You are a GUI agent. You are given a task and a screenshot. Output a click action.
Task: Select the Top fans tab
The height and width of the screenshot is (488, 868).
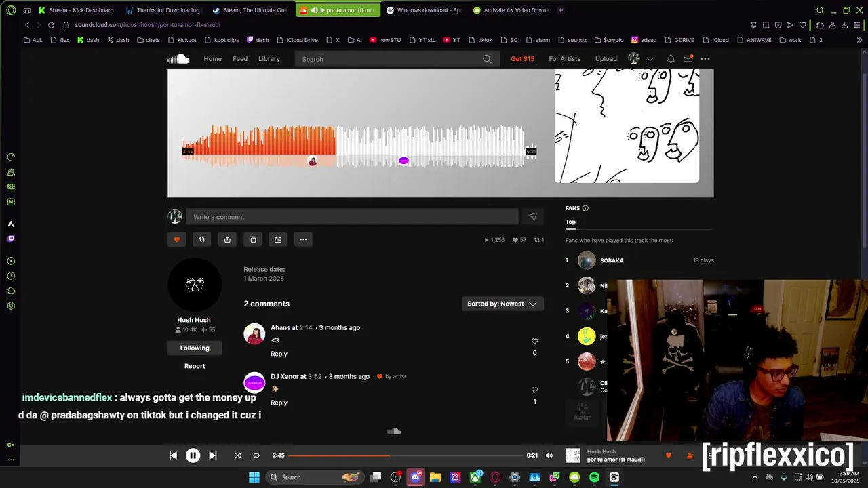coord(570,222)
